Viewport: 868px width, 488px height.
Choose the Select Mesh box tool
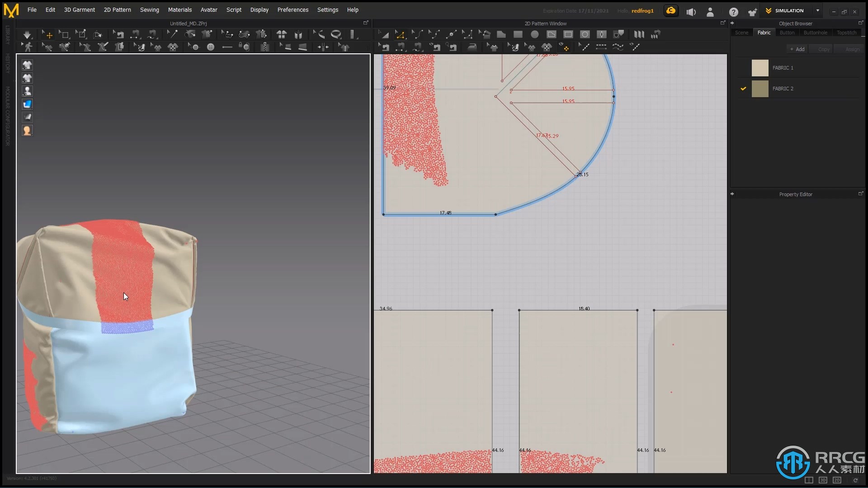click(x=64, y=34)
